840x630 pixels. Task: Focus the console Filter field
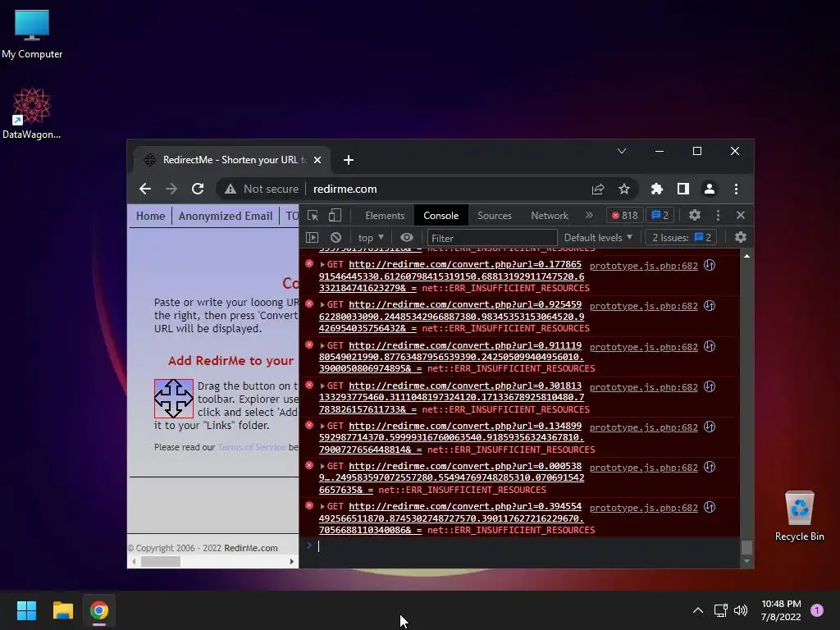(x=492, y=238)
